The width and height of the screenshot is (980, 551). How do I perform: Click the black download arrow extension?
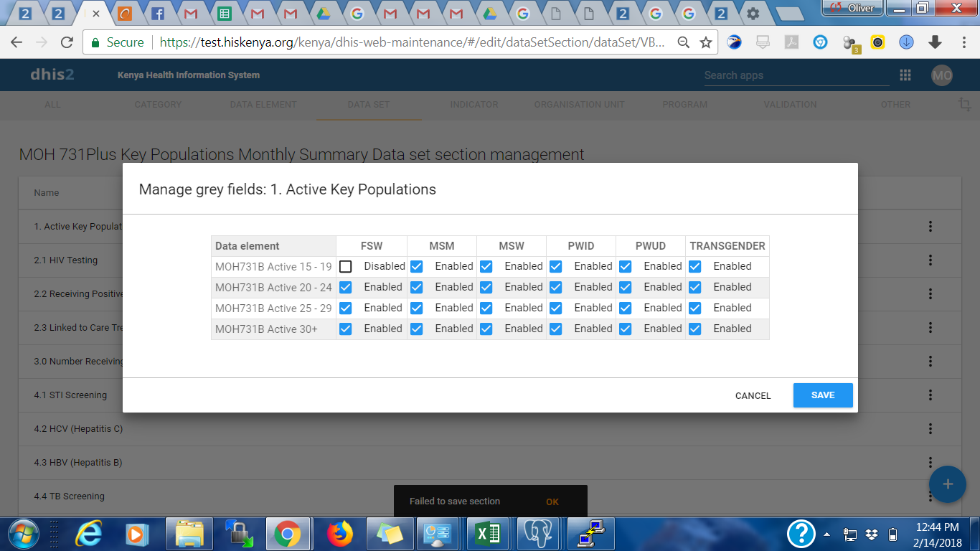tap(935, 42)
